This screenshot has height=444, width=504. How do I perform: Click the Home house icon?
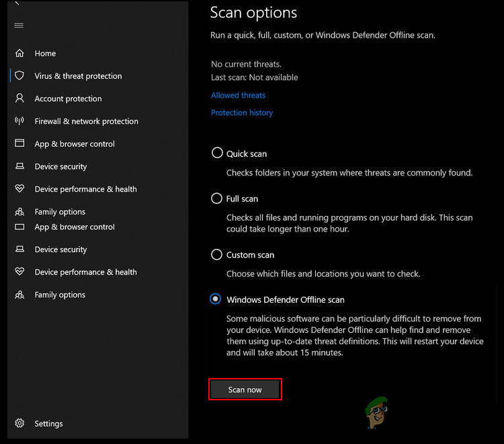tap(19, 53)
